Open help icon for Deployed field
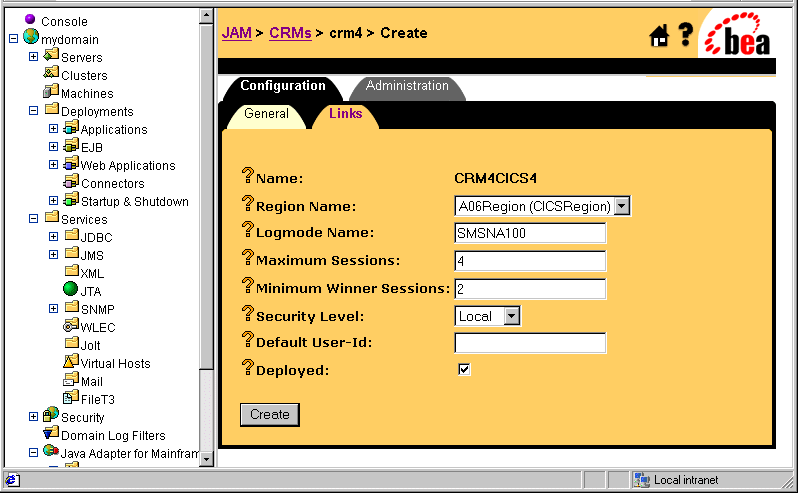 coord(247,367)
